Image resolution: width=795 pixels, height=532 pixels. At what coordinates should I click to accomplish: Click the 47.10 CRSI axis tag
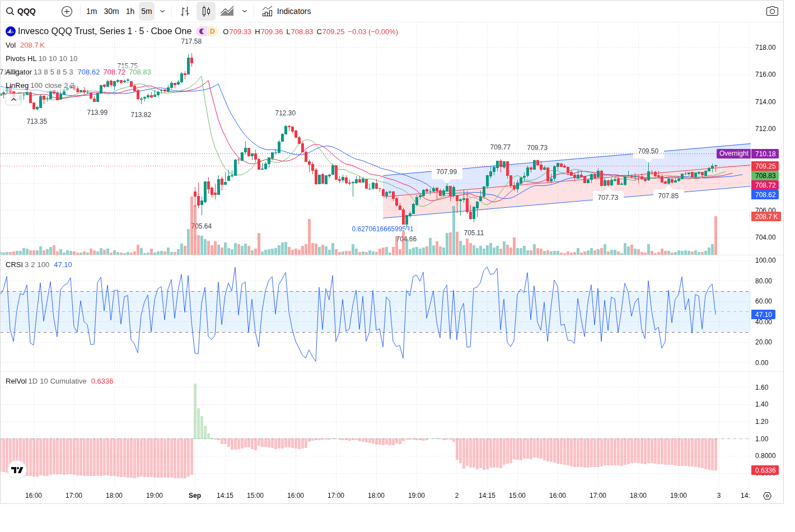[x=764, y=315]
